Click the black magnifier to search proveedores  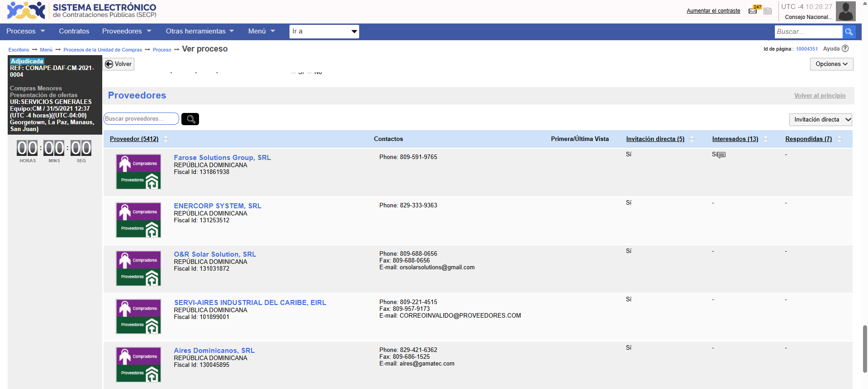tap(190, 119)
